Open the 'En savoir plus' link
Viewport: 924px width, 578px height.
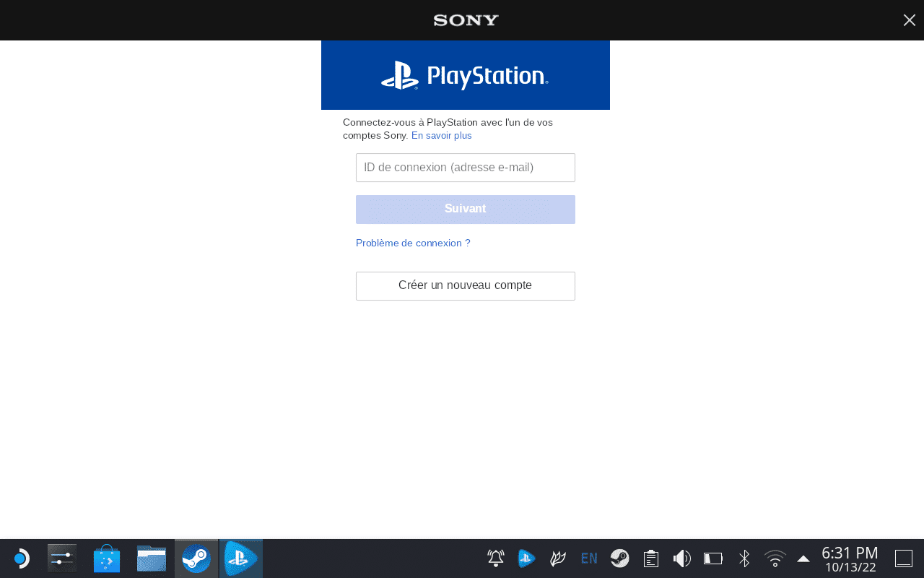442,136
